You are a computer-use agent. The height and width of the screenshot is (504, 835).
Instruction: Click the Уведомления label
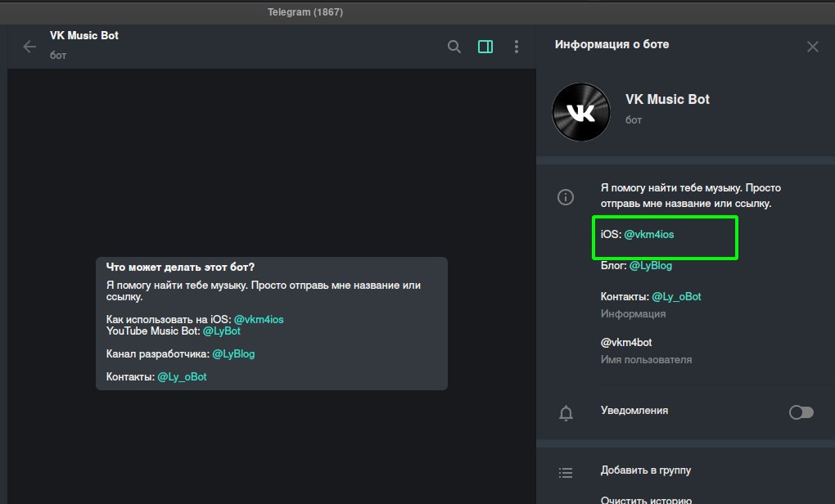click(634, 411)
